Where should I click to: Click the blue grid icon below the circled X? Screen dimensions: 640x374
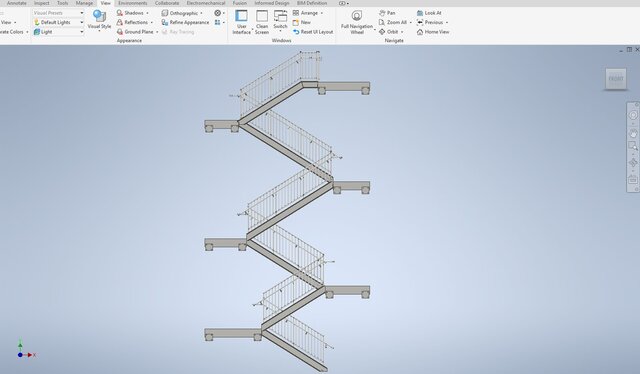pyautogui.click(x=218, y=22)
